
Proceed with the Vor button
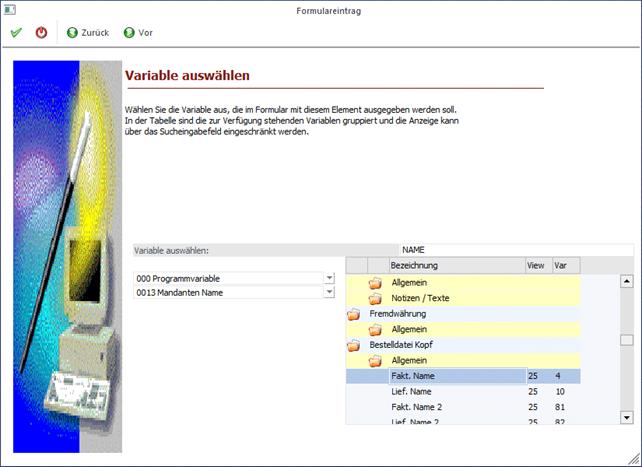pyautogui.click(x=138, y=33)
